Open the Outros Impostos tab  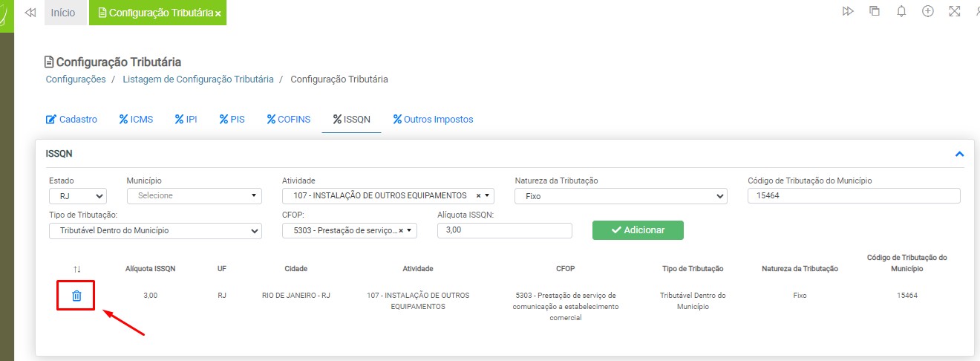(x=433, y=119)
